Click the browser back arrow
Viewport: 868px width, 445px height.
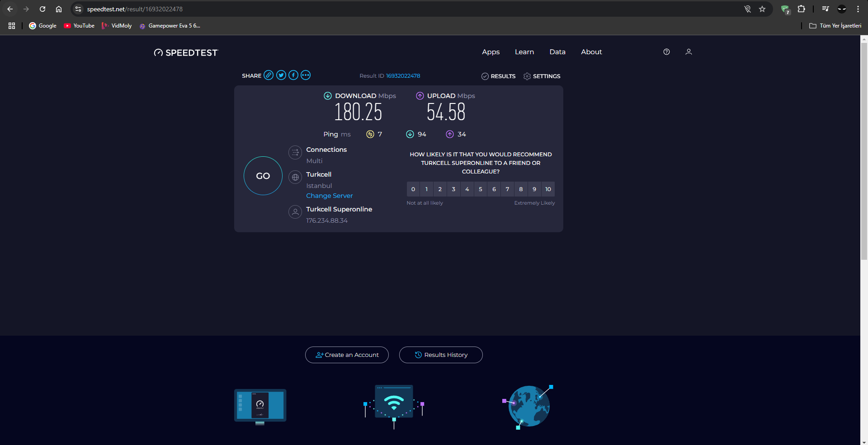[10, 9]
